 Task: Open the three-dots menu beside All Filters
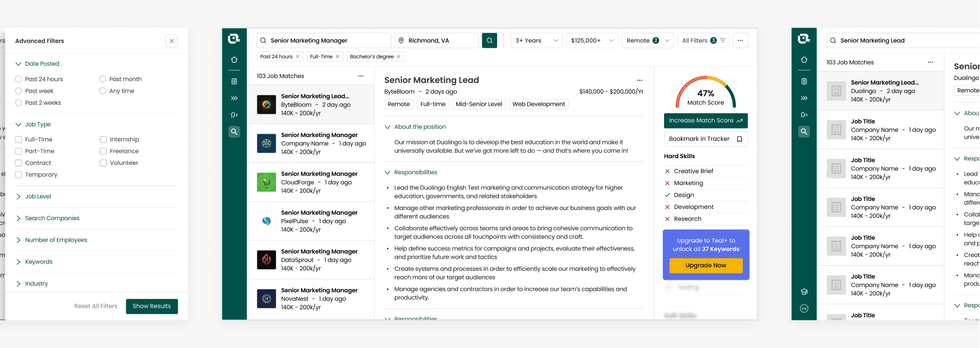pos(740,41)
